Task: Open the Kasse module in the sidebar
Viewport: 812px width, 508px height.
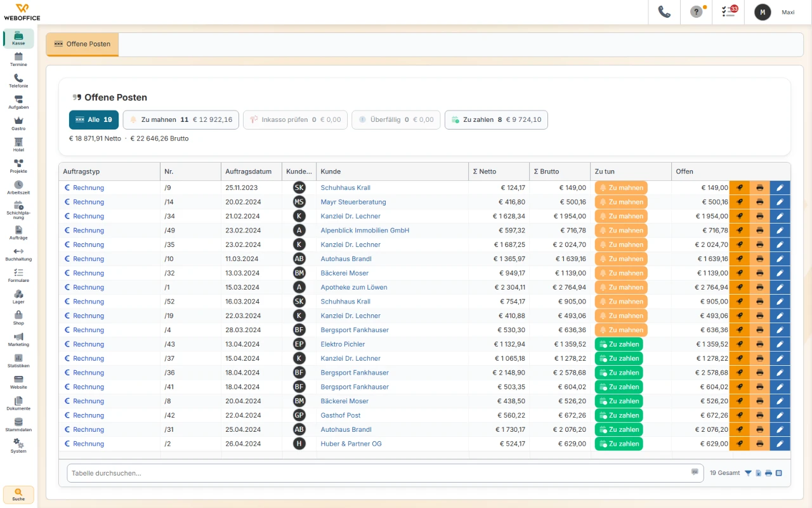Action: click(18, 39)
